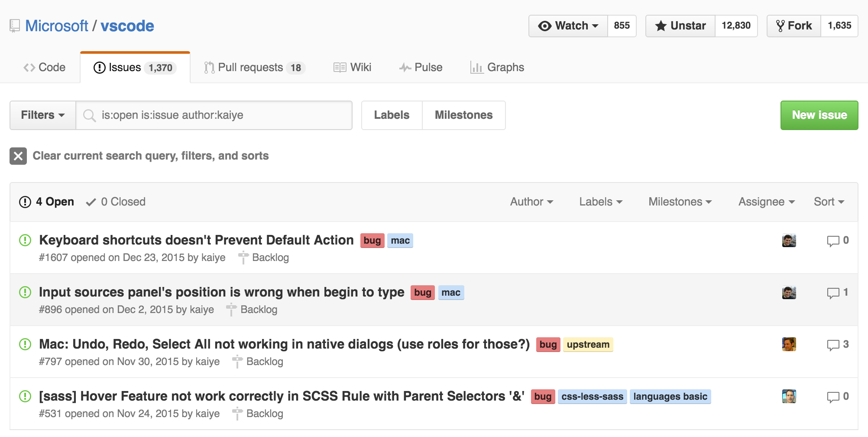
Task: Click the assignee avatar on issue #1607
Action: (x=789, y=241)
